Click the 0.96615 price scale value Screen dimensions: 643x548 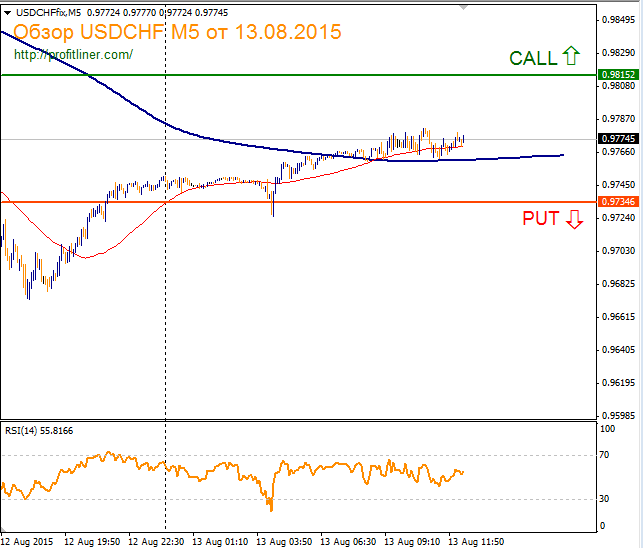[618, 317]
